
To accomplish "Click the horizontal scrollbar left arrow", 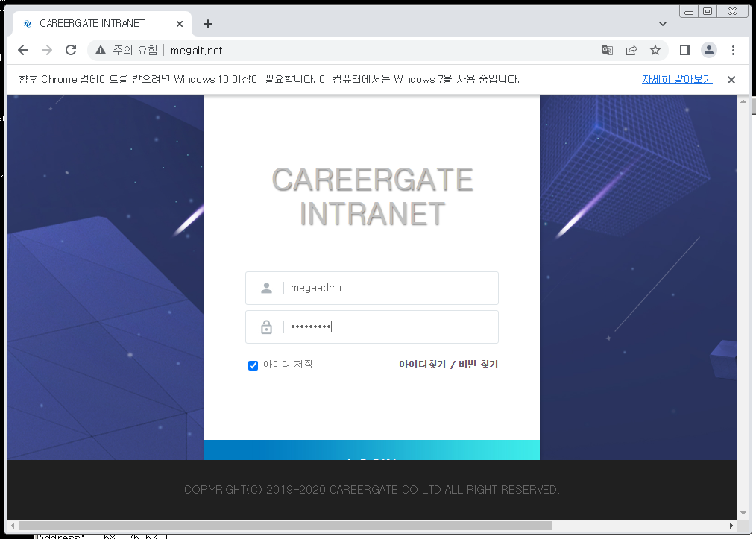I will tap(13, 525).
